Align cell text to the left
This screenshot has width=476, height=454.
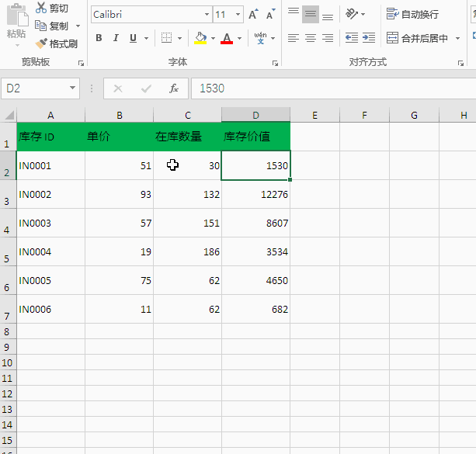294,38
